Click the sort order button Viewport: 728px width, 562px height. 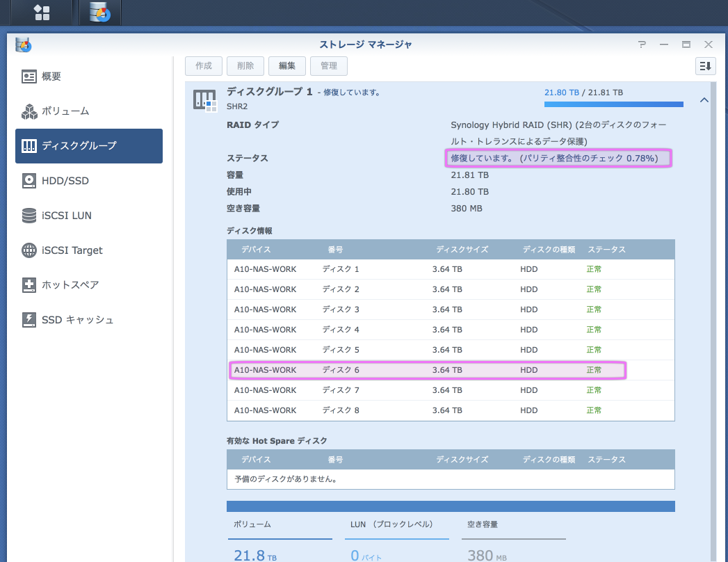pos(705,66)
